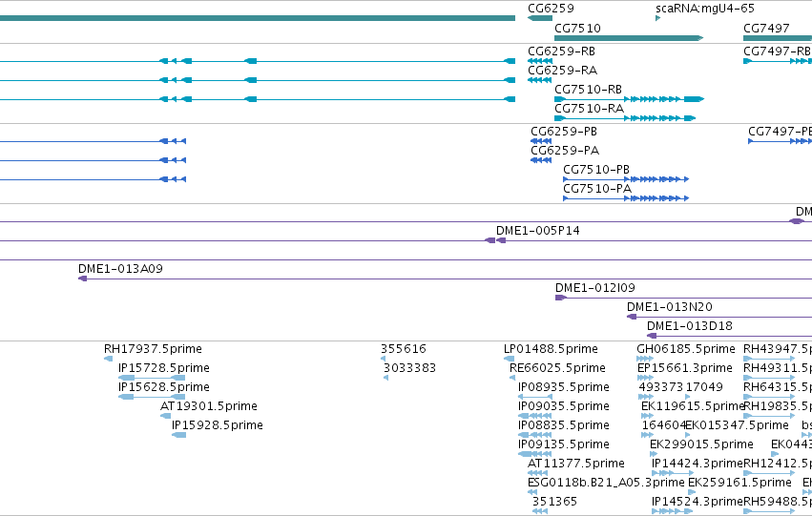Select the DME1-012I09 clone start glyph
The height and width of the screenshot is (516, 812).
[x=561, y=298]
